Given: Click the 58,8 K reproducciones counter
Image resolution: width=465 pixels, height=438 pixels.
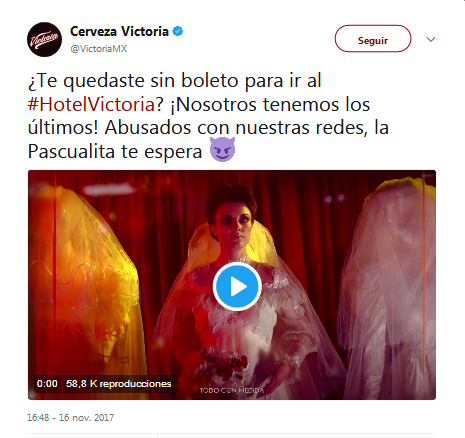Looking at the screenshot, I should pyautogui.click(x=118, y=384).
